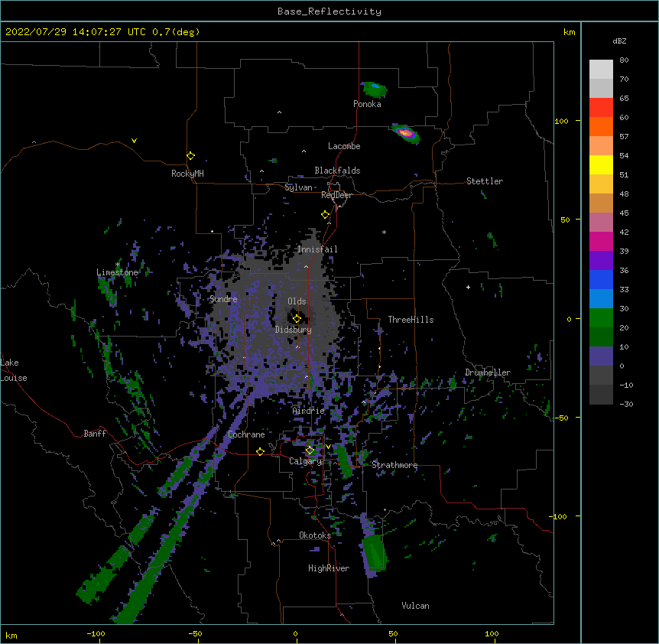Pick the slate purple 0-10 dBZ legend color
Screen dimensions: 659x644
[x=601, y=356]
